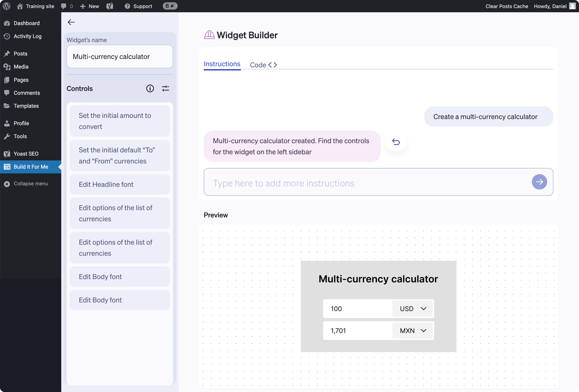Viewport: 579px width, 392px height.
Task: Click the Widget Builder helmet logo
Action: pyautogui.click(x=209, y=35)
